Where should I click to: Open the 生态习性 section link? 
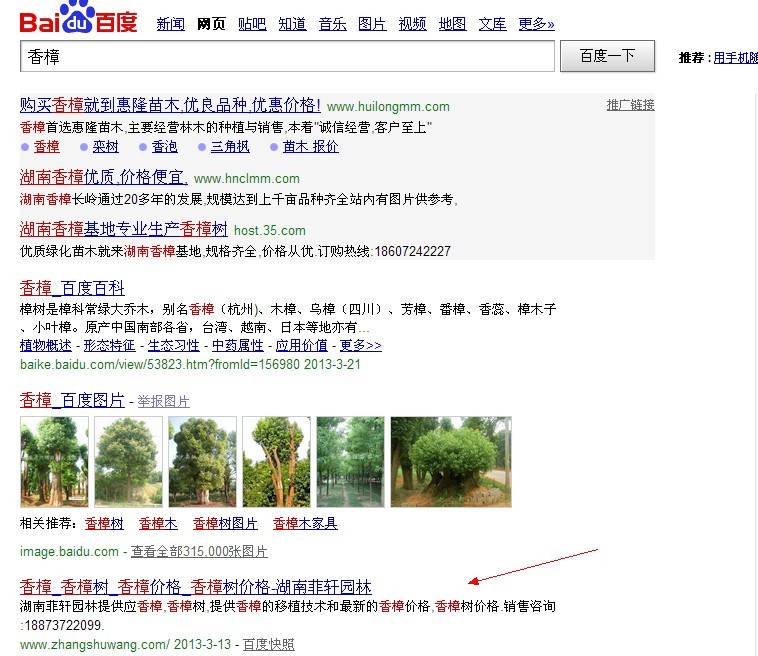[174, 345]
